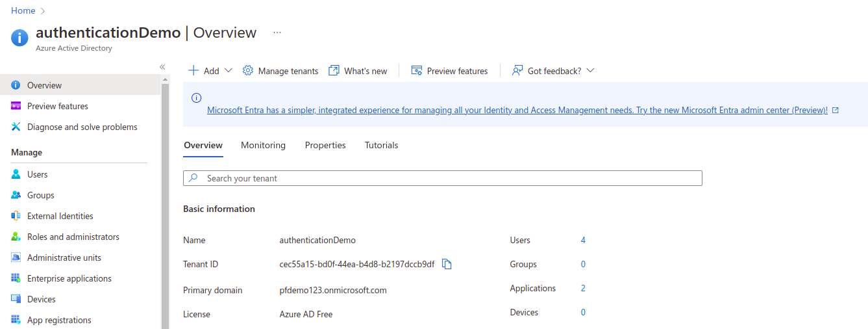Switch to the Monitoring tab
Screen dimensions: 868x329
(x=263, y=145)
